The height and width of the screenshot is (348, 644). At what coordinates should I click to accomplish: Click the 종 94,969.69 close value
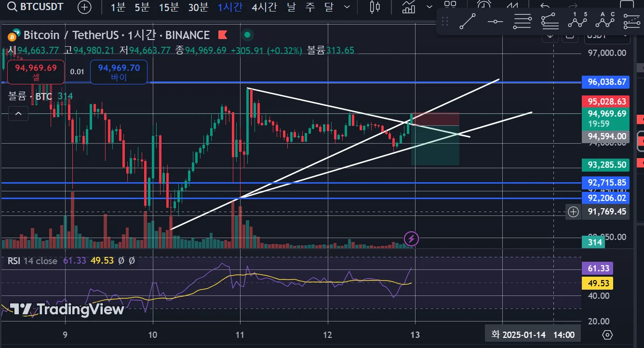(201, 50)
